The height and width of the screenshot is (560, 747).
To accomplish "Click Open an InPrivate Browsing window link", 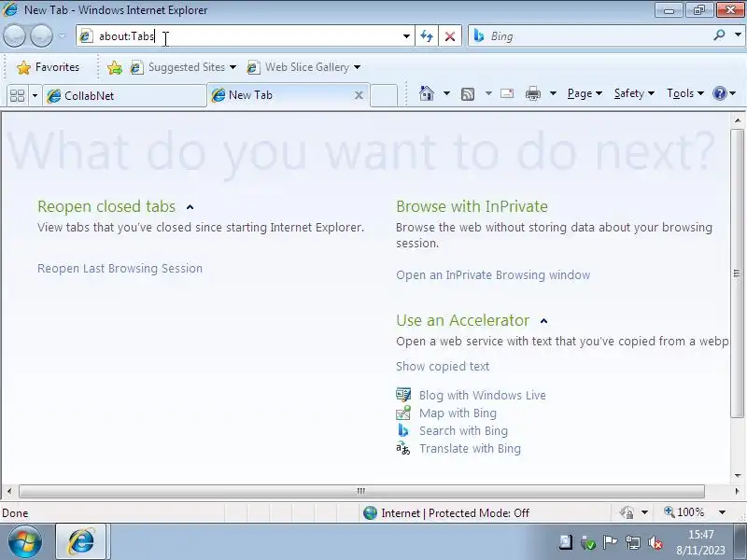I will (493, 274).
